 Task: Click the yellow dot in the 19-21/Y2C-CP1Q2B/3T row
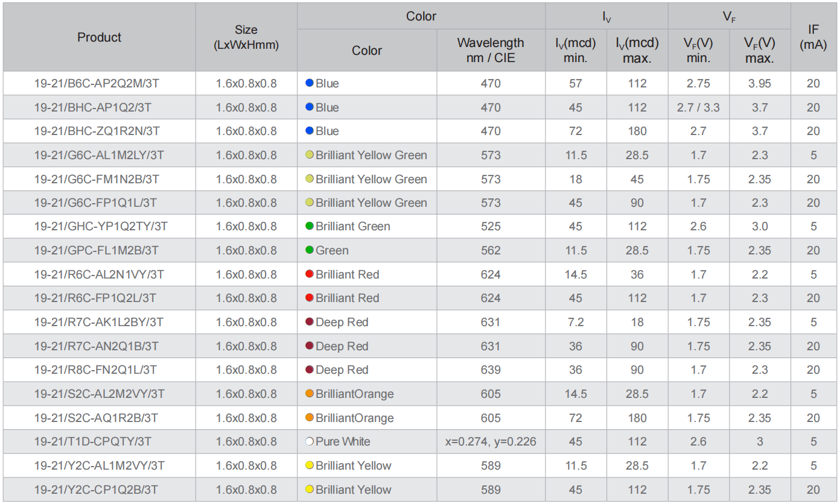coord(310,490)
